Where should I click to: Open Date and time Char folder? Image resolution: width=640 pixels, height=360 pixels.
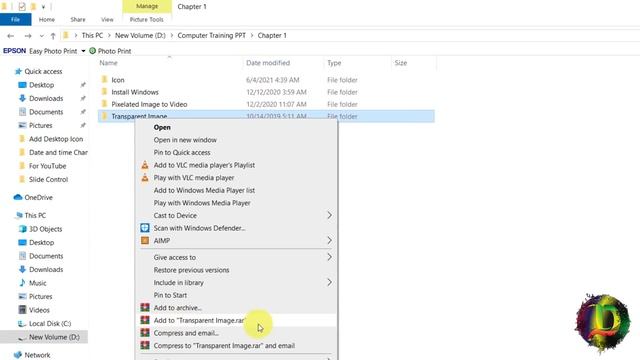pos(58,152)
